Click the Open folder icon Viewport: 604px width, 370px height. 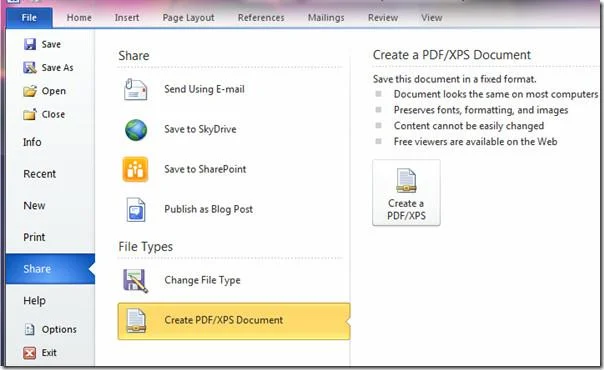coord(30,91)
